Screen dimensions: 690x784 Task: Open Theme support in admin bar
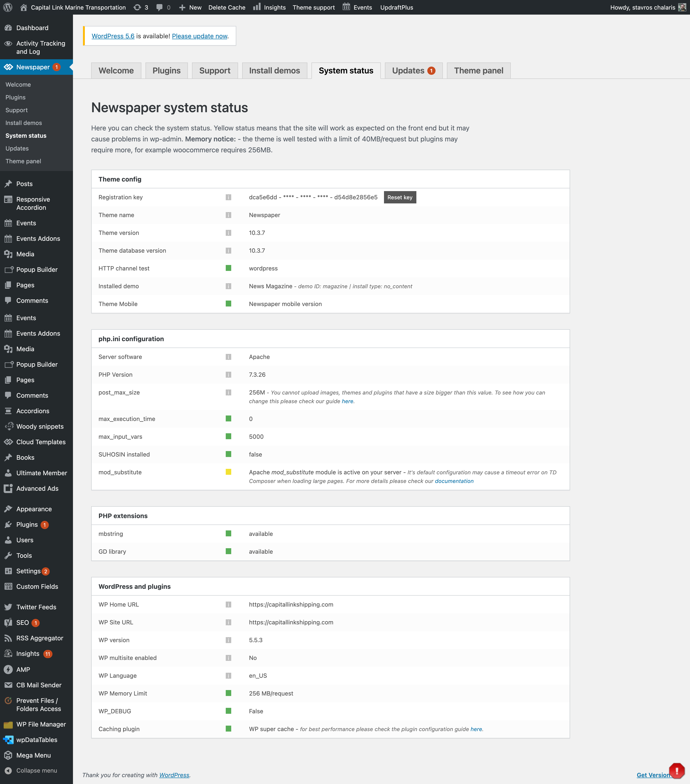click(x=314, y=7)
